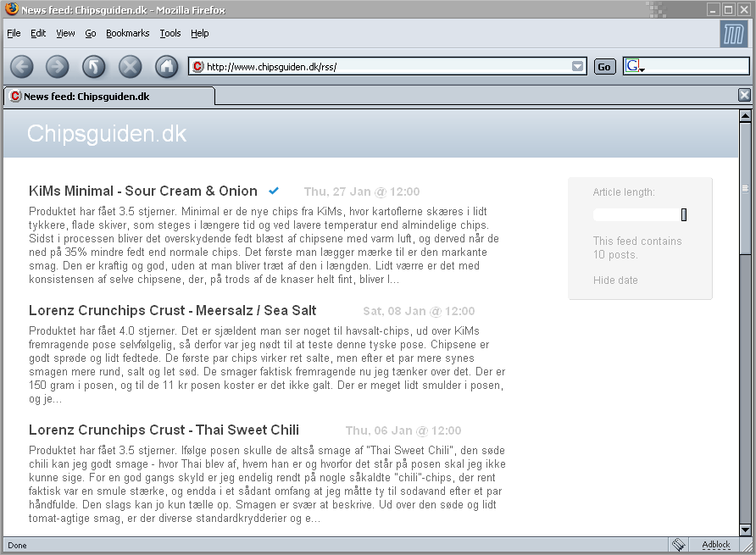Reload the page with the Reload button
This screenshot has height=555, width=756.
[x=93, y=67]
